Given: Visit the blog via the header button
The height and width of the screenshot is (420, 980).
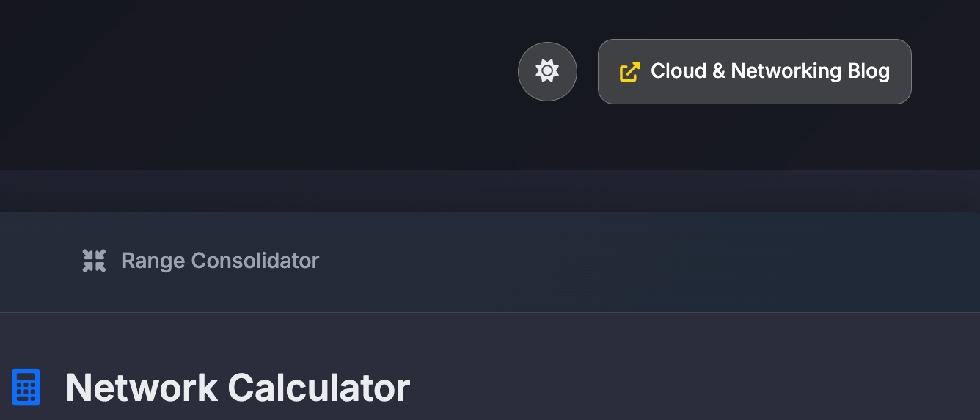Looking at the screenshot, I should point(754,71).
